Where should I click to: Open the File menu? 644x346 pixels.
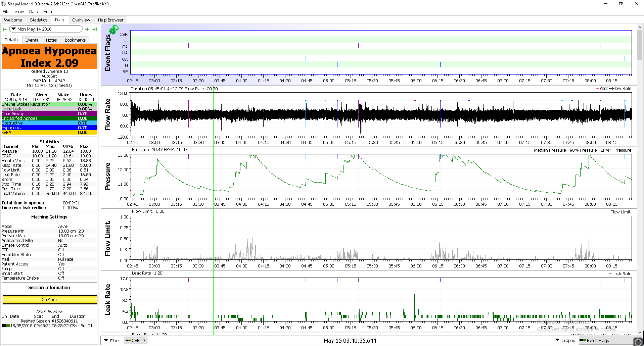coord(6,11)
